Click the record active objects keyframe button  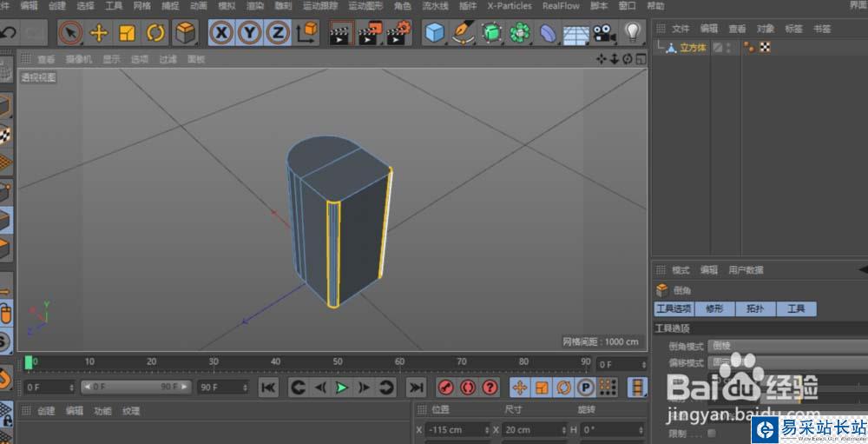[x=446, y=388]
